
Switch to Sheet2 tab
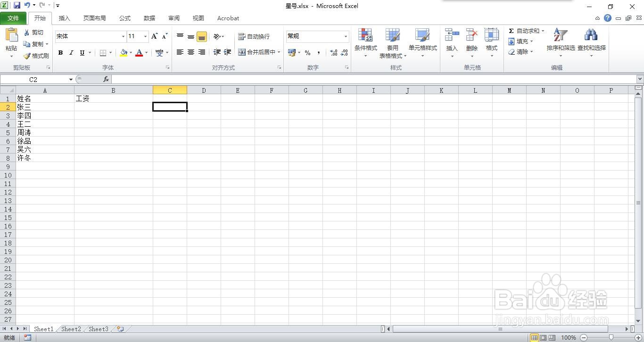click(71, 329)
